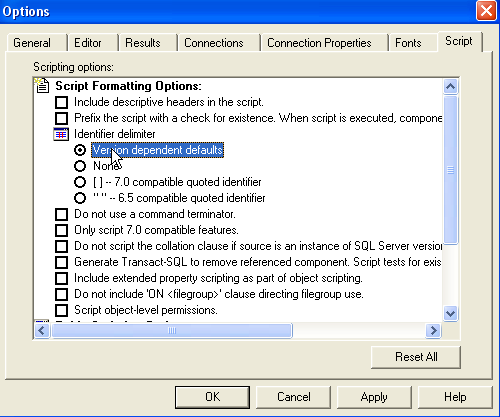The width and height of the screenshot is (500, 417).
Task: Enable Script object-level permissions
Action: click(61, 310)
